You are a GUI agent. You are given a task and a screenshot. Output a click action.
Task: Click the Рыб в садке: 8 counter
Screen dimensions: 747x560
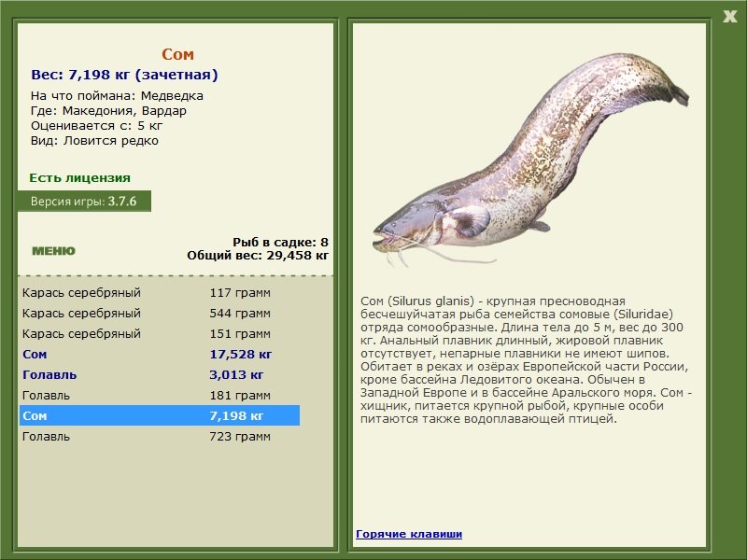pos(281,243)
